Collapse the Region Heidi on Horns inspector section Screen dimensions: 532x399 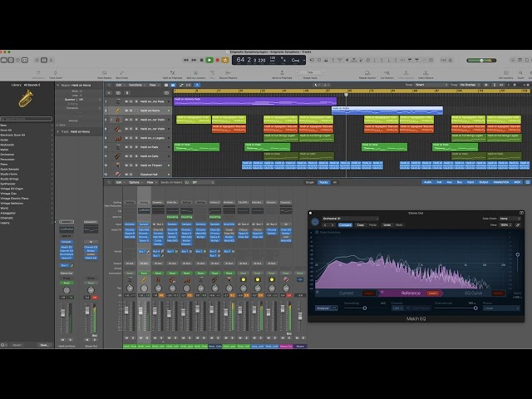point(57,85)
